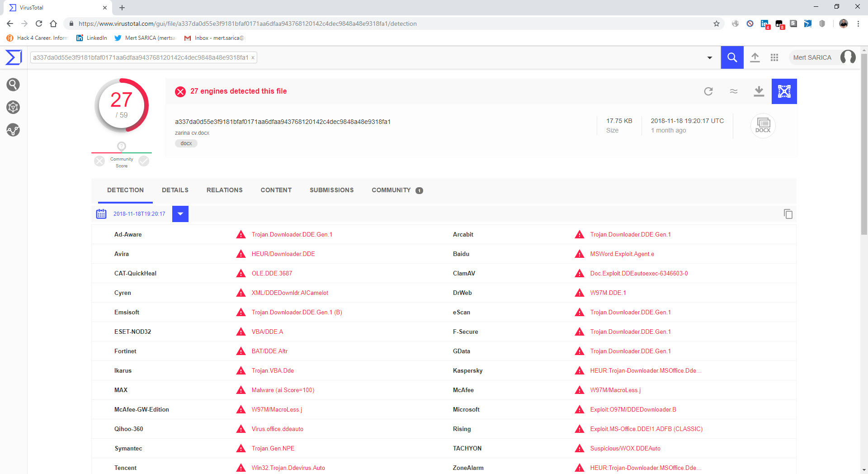Click the blue search magnifier button

tap(732, 57)
